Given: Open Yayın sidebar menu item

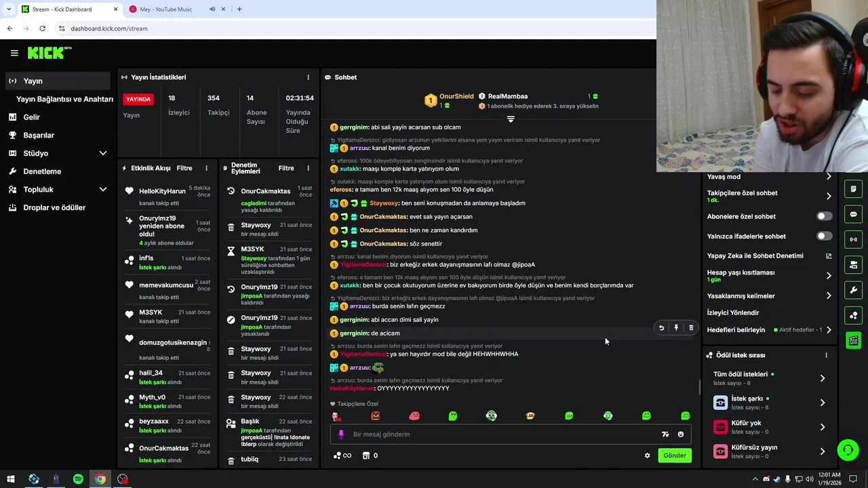Looking at the screenshot, I should [58, 81].
